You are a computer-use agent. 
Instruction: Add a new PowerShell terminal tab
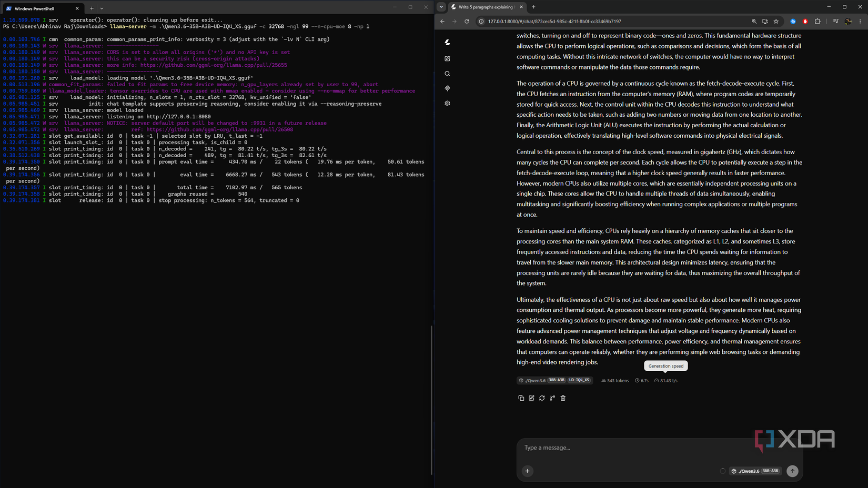tap(92, 8)
